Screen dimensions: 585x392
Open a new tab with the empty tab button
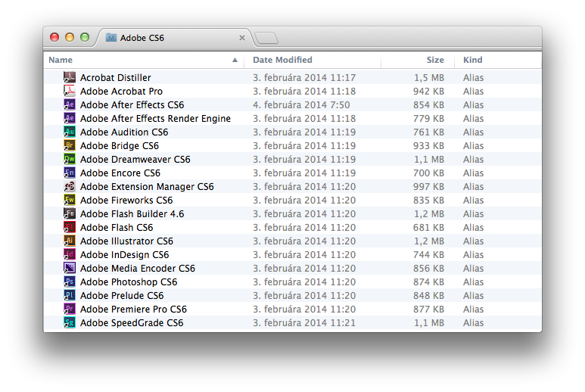266,38
